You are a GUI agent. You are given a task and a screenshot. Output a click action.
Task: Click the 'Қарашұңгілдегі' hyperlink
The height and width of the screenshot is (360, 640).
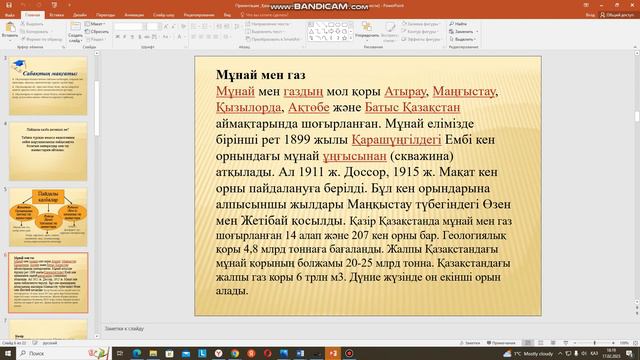coord(396,140)
